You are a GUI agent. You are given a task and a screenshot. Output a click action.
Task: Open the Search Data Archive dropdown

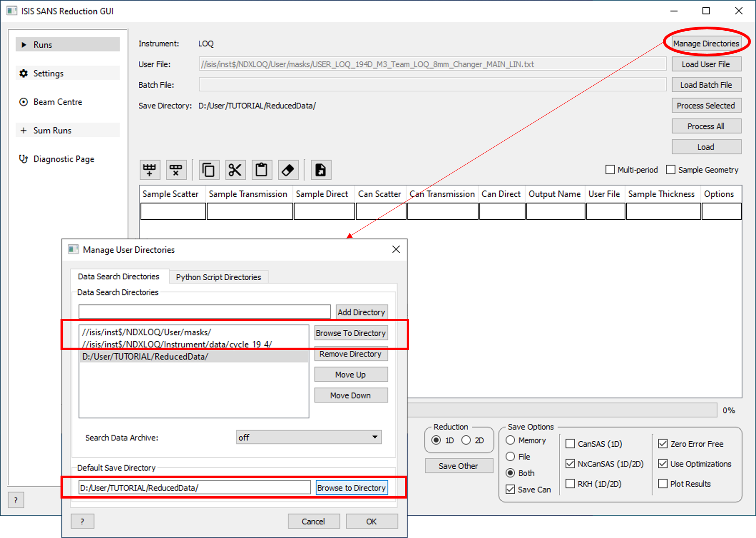(x=309, y=437)
